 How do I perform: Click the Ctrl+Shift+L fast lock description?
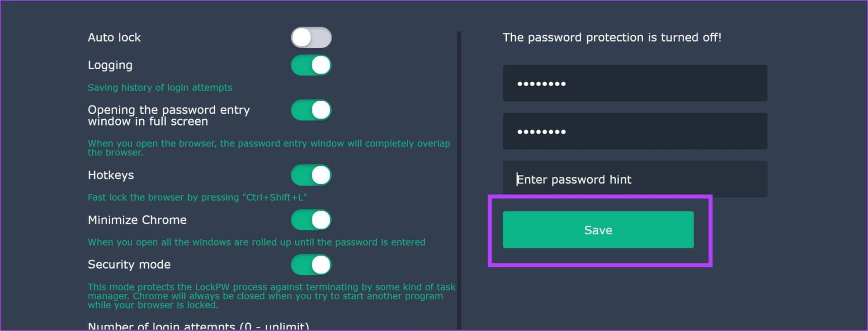pyautogui.click(x=197, y=197)
